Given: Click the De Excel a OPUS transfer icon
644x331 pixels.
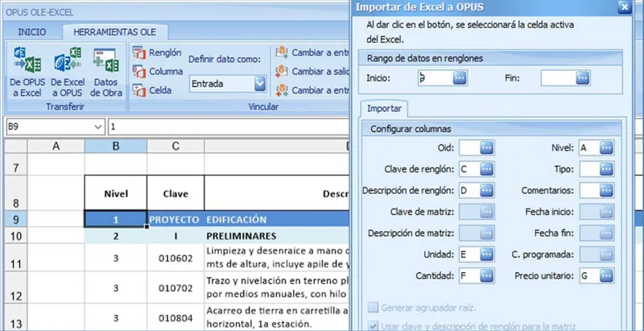Looking at the screenshot, I should tap(68, 60).
